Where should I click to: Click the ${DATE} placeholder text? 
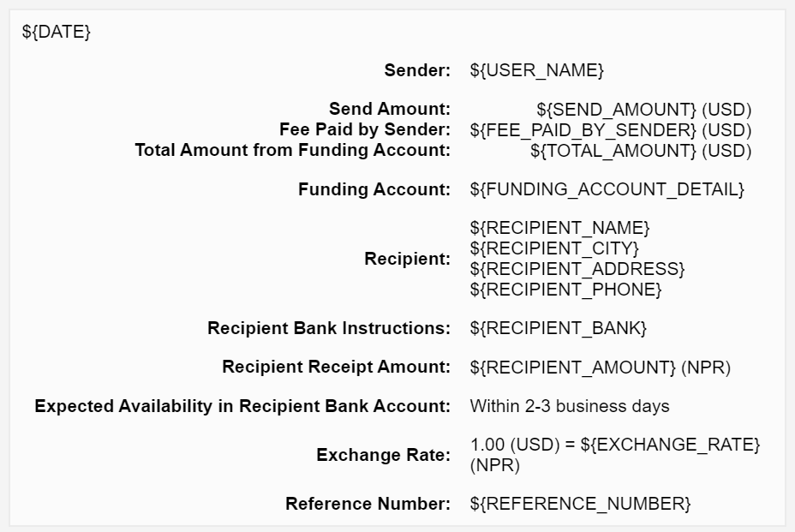pyautogui.click(x=56, y=33)
